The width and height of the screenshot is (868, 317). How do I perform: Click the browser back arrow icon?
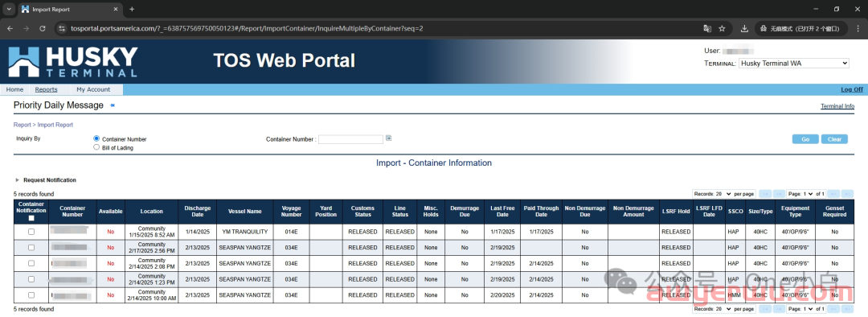pyautogui.click(x=10, y=28)
